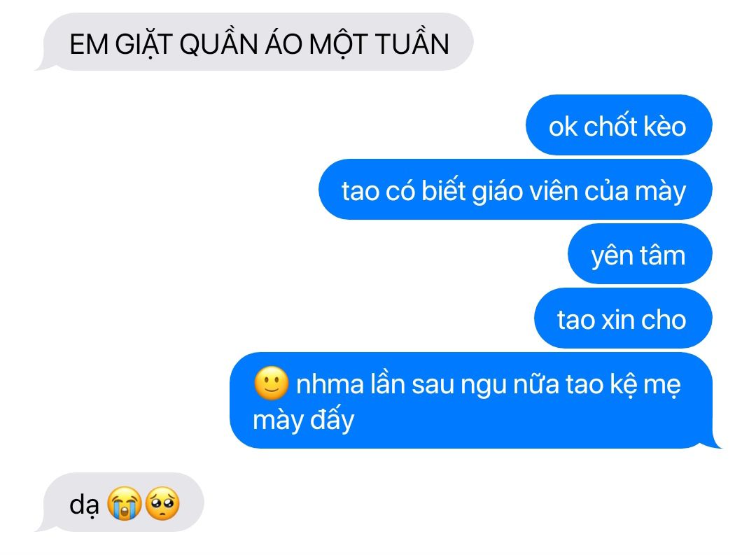Select the 'ok chốt kèo' message bubble
The image size is (756, 555).
619,125
